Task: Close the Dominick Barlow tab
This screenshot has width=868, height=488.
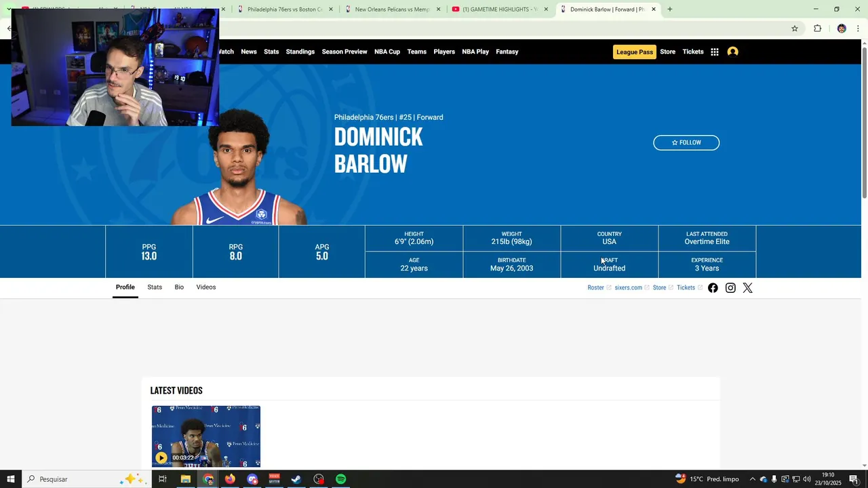Action: [x=654, y=9]
